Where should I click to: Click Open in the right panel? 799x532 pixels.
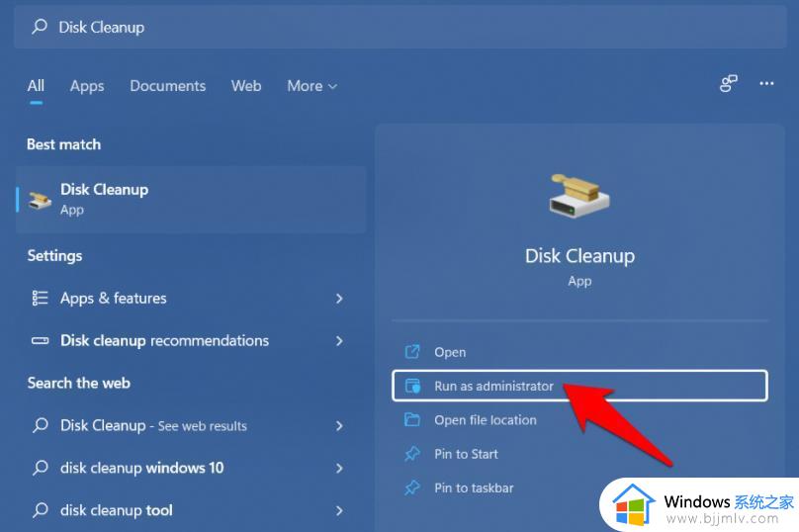(x=579, y=352)
